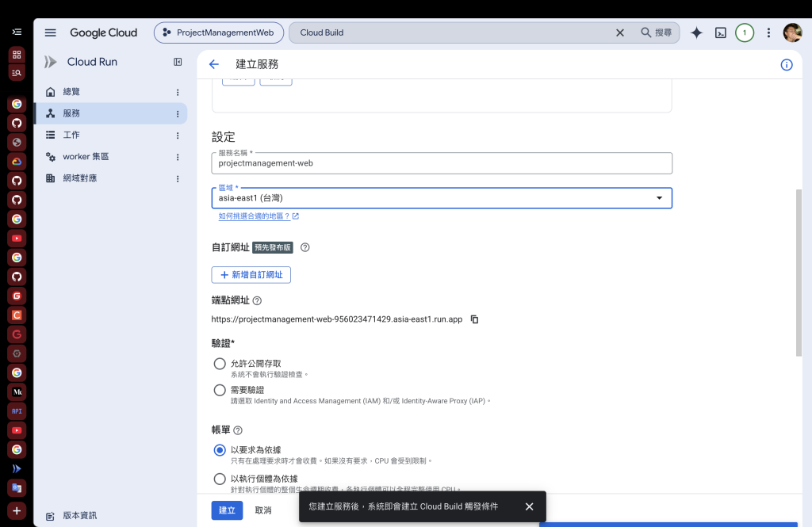Select 需要驗證 radio option

pos(220,390)
